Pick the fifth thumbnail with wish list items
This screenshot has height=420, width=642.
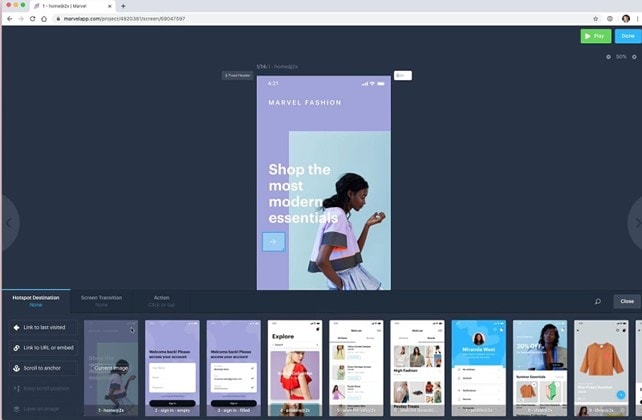356,368
